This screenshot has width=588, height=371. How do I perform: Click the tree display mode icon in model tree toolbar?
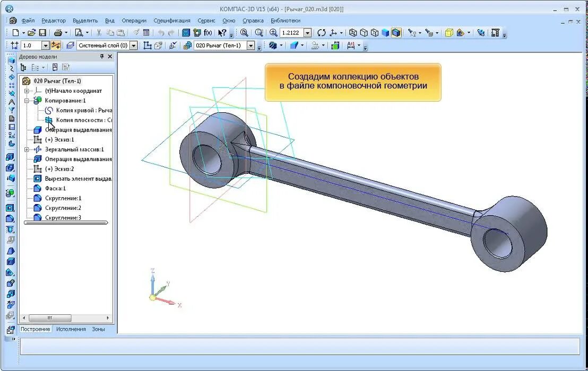23,67
